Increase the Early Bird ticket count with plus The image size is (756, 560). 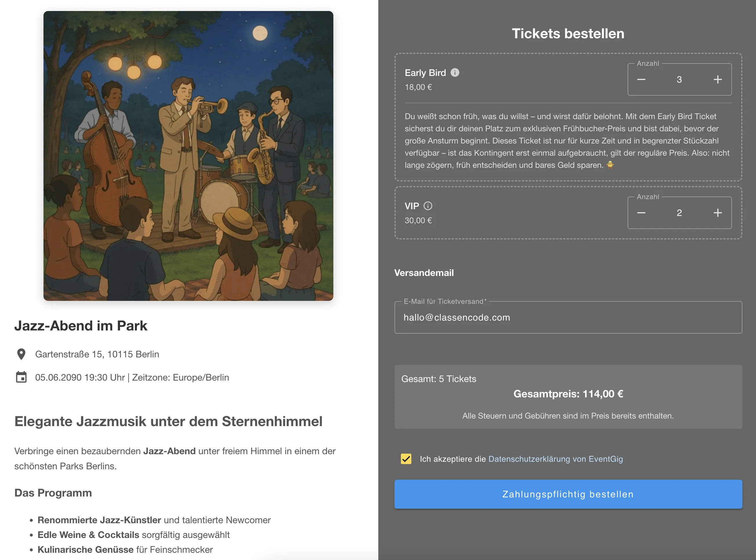[x=717, y=79]
